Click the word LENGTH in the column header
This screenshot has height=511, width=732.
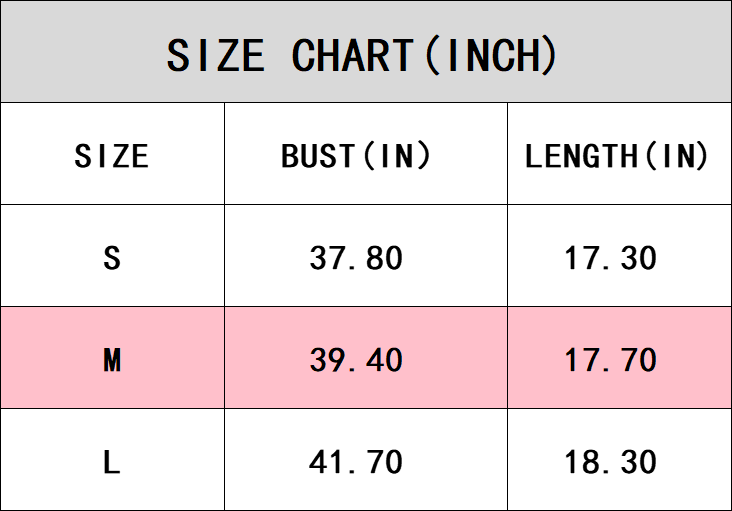(x=580, y=156)
